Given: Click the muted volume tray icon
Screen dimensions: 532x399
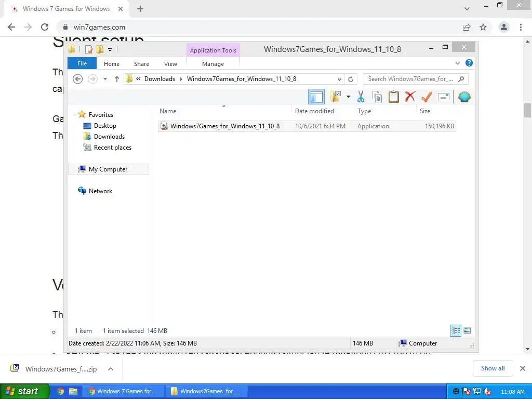Looking at the screenshot, I should [487, 391].
